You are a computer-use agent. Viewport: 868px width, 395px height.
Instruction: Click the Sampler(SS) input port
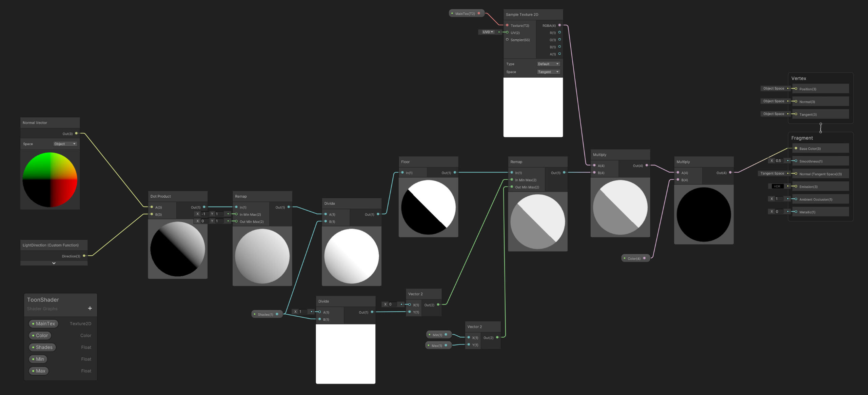coord(507,40)
